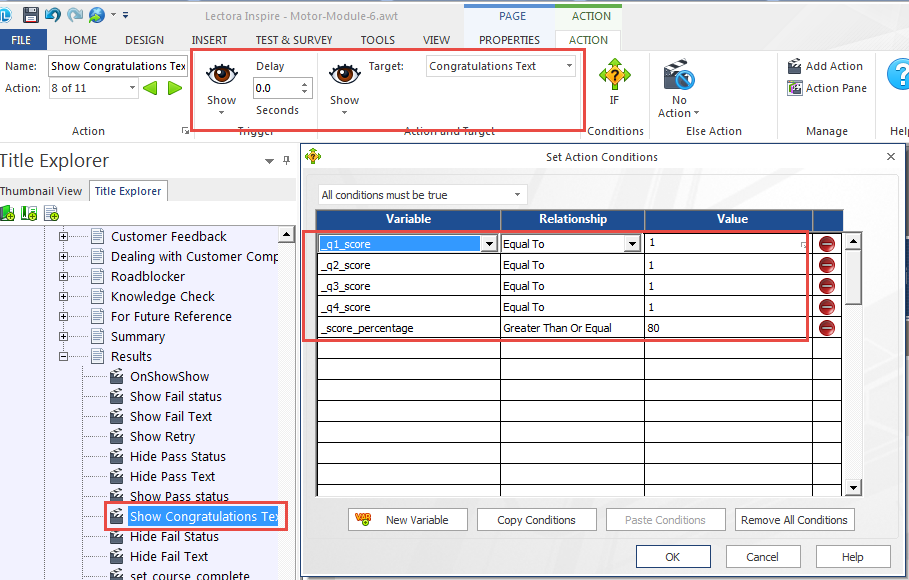Undo the last change in quick access toolbar
This screenshot has width=909, height=580.
(x=52, y=14)
